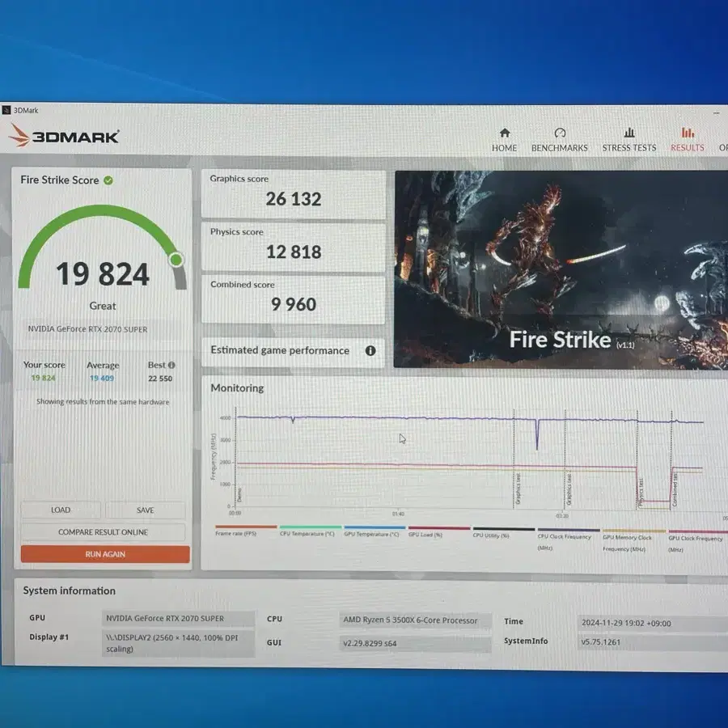The width and height of the screenshot is (728, 728).
Task: Click the Time value 2024-11-29 19:02
Action: [x=652, y=623]
